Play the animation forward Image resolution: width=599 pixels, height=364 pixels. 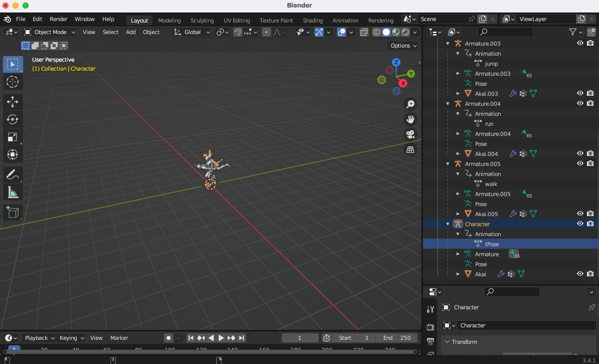221,338
